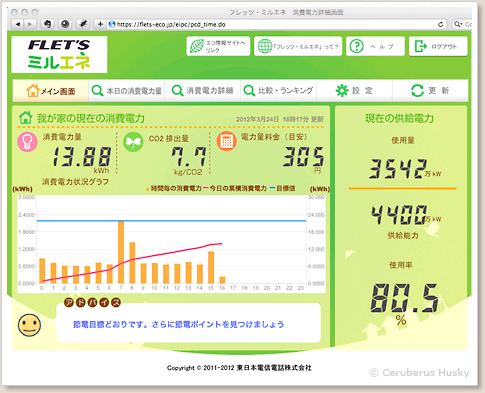Screen dimensions: 485x393
Task: Click the pink lightbulb 消費電力量 icon
Action: click(27, 142)
